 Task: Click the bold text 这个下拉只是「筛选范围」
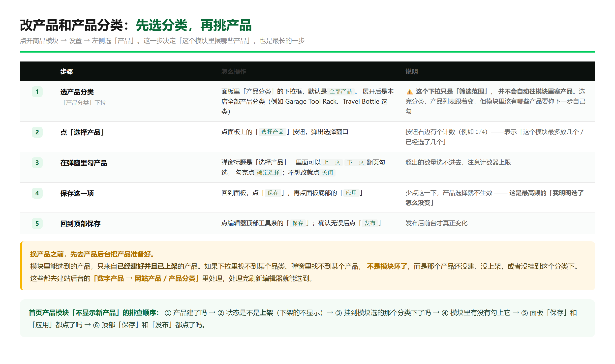(452, 91)
